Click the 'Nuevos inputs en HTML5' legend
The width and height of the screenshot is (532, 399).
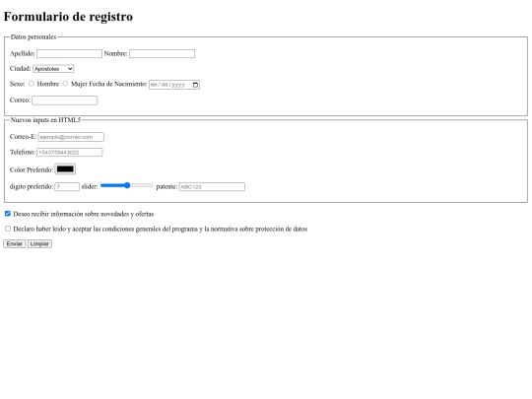point(45,120)
